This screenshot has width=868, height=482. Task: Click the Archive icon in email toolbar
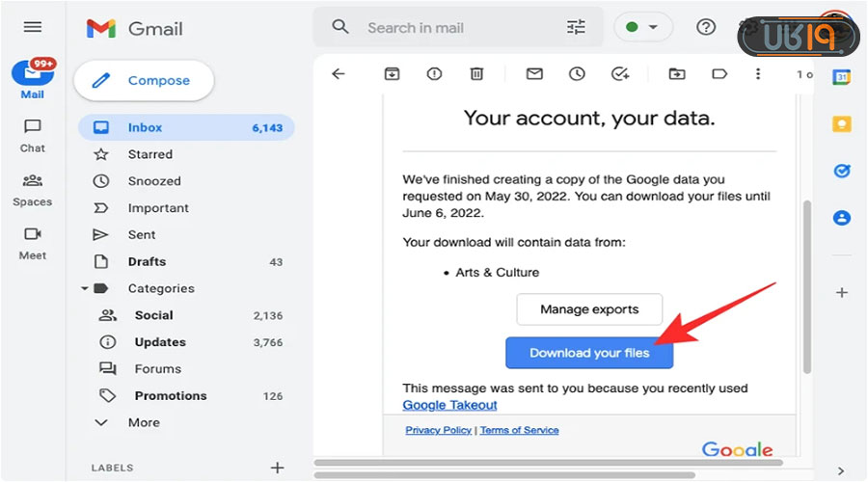click(x=392, y=73)
